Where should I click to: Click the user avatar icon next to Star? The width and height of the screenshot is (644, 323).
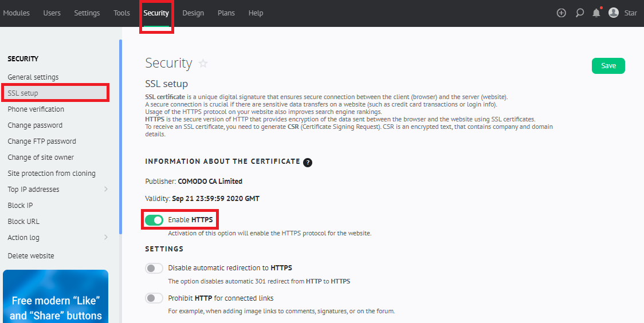coord(614,13)
